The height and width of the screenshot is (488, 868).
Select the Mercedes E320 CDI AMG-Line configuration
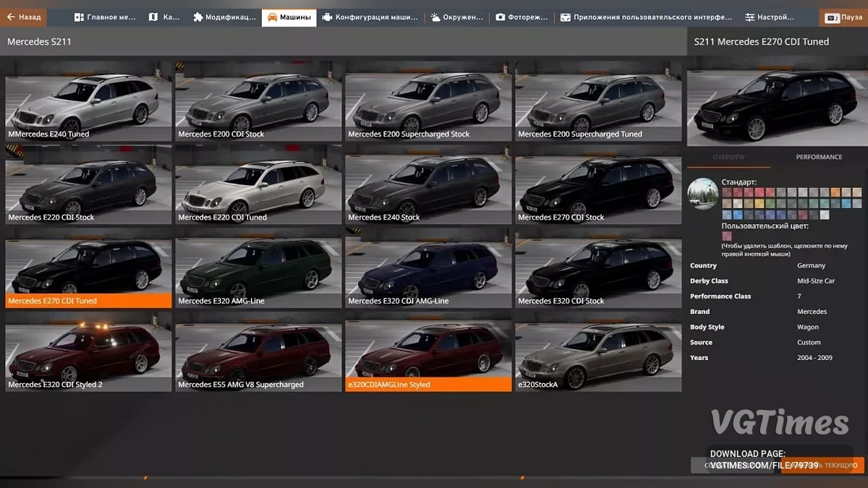[428, 271]
